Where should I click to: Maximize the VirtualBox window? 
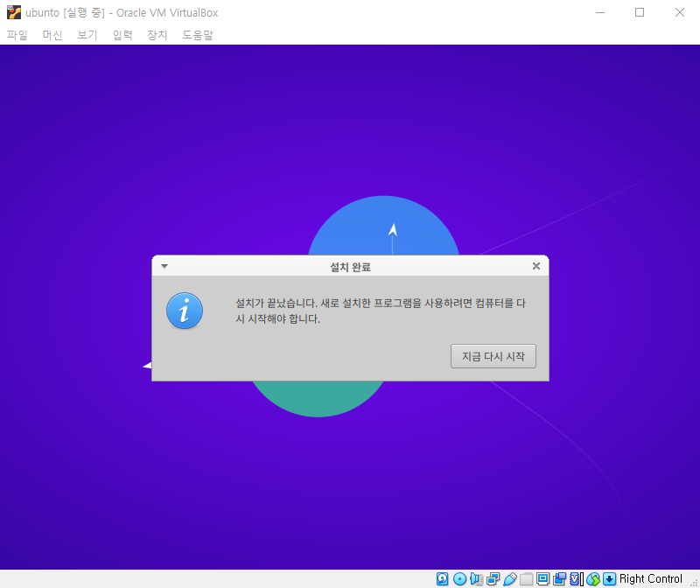[640, 12]
